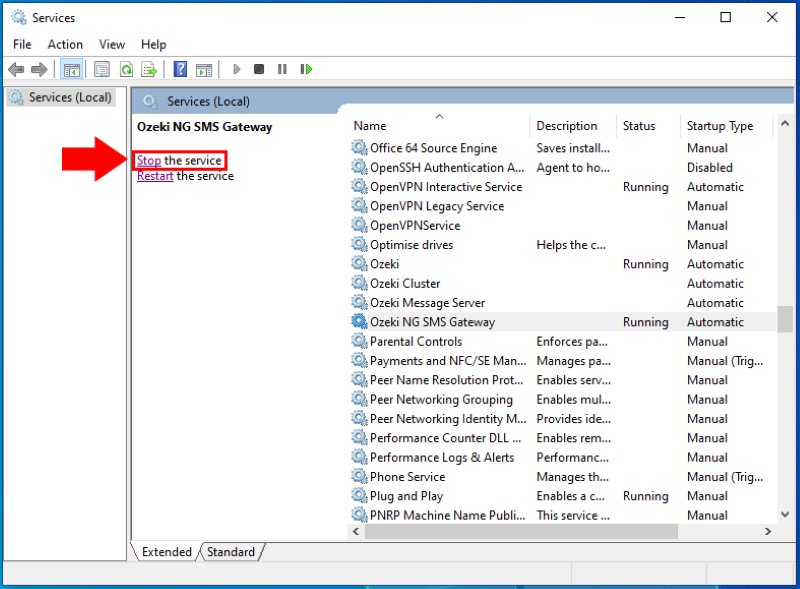The width and height of the screenshot is (800, 589).
Task: Open the Properties toolbar icon
Action: pos(101,69)
